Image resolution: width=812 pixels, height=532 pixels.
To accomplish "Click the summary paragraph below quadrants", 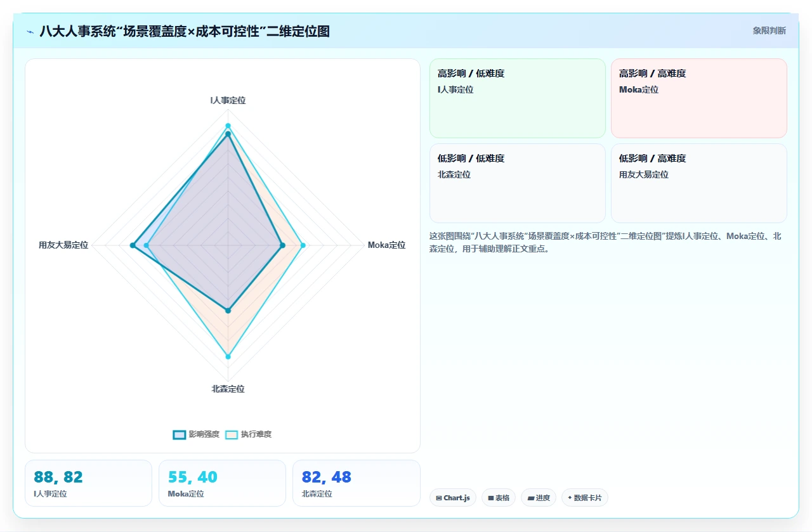I will (x=606, y=242).
